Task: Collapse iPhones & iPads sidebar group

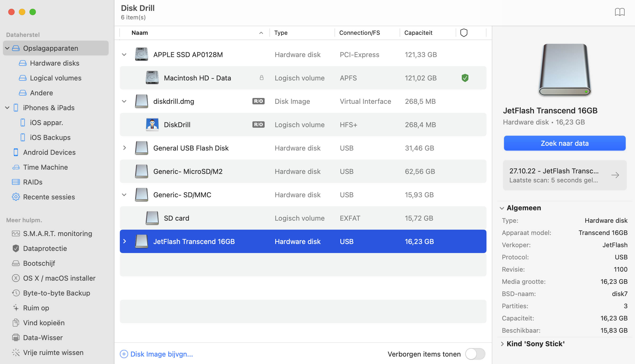Action: 7,108
